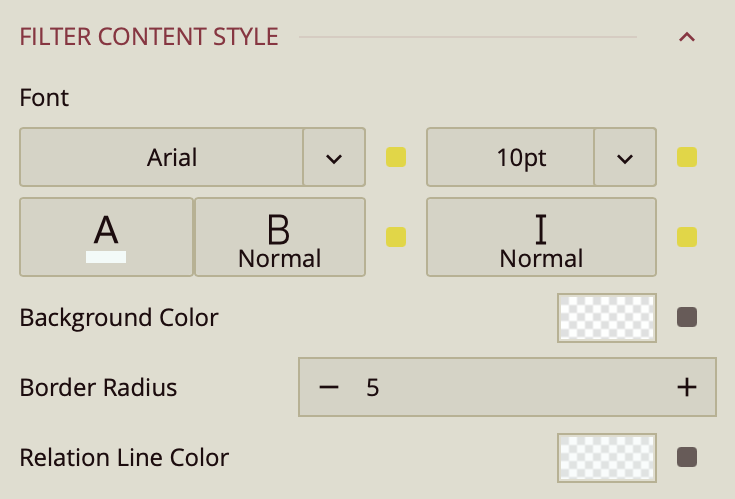Image resolution: width=735 pixels, height=499 pixels.
Task: Decrease border radius with minus icon
Action: pos(329,387)
